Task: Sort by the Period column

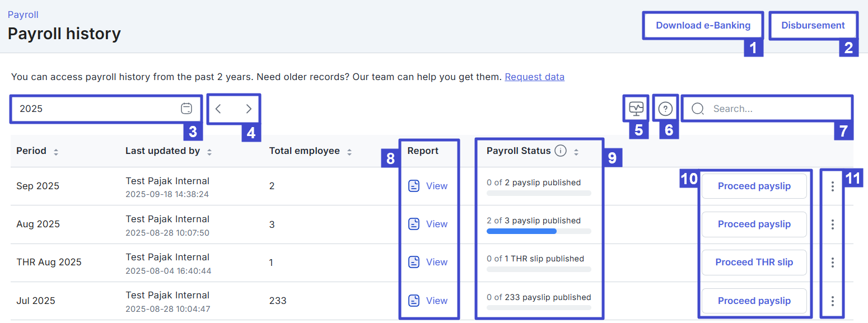Action: click(56, 151)
